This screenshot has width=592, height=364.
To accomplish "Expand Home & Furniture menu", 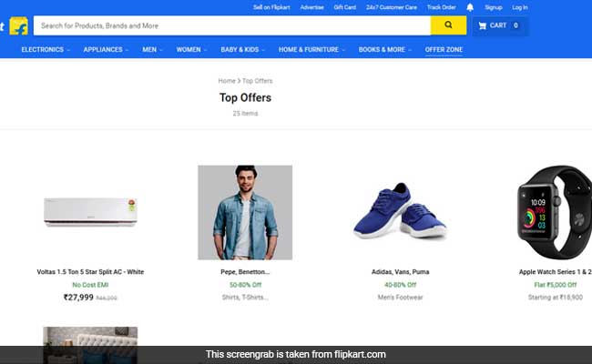I will click(x=311, y=49).
